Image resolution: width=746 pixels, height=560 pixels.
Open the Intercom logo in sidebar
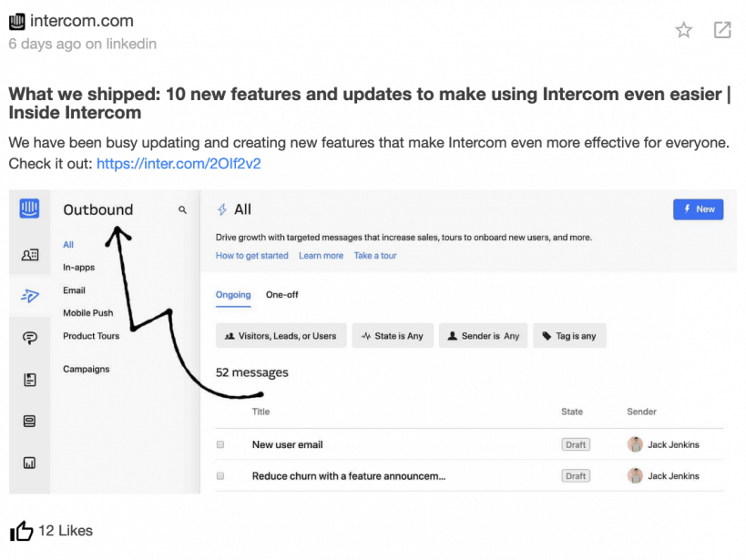tap(29, 209)
